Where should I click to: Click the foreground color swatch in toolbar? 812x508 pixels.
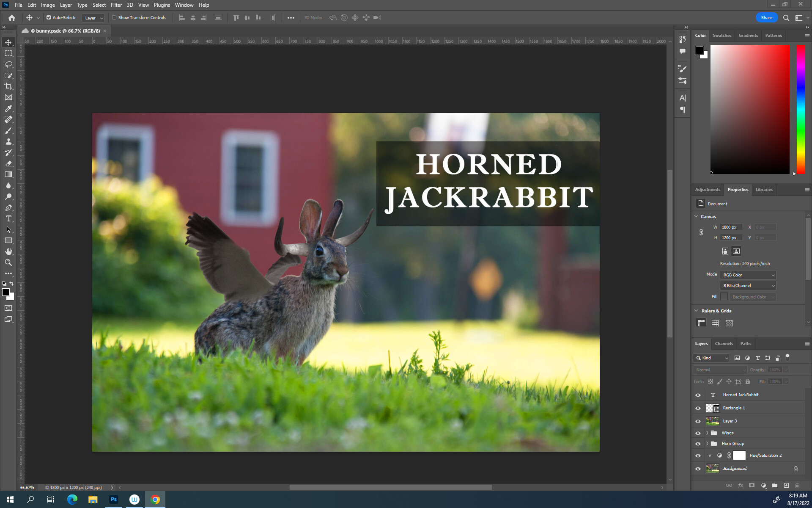pos(5,292)
